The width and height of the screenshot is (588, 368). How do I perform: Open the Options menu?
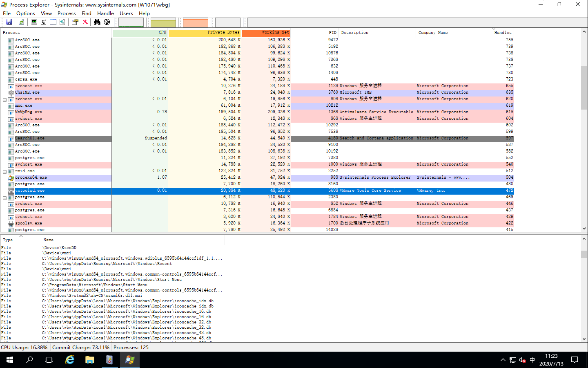click(26, 13)
